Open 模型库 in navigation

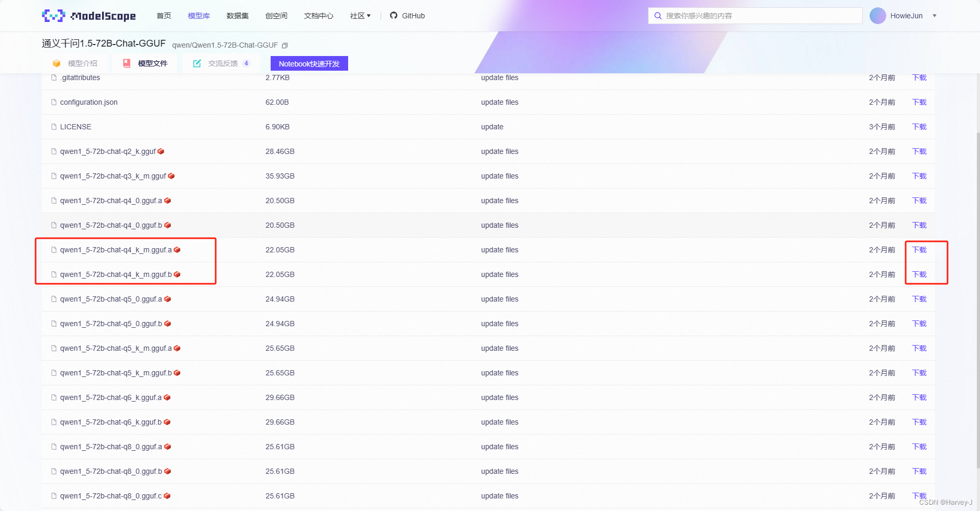point(199,16)
